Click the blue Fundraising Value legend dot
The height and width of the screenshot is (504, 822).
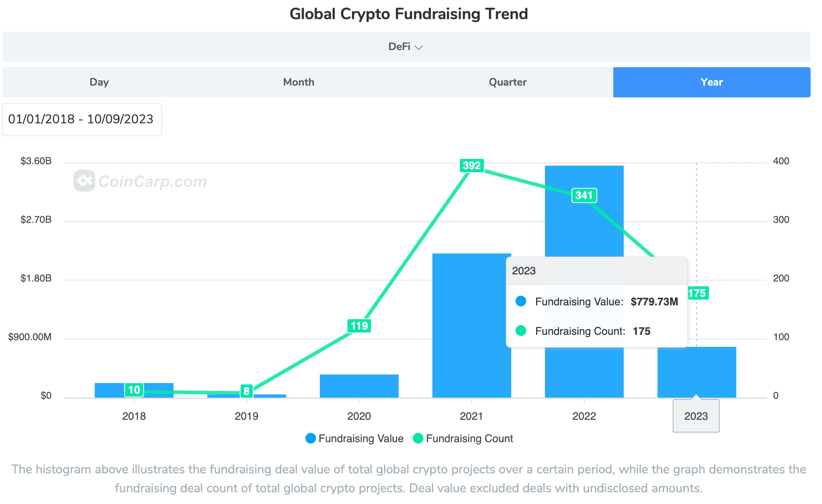pyautogui.click(x=310, y=438)
